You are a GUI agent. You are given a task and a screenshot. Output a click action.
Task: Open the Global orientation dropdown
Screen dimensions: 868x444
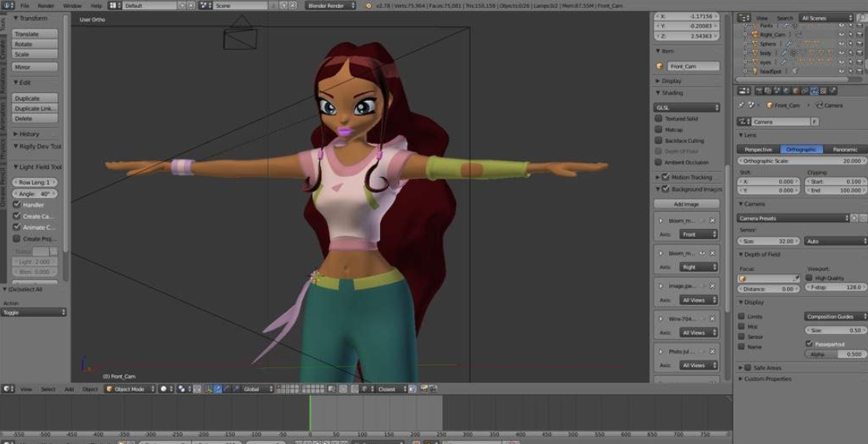pyautogui.click(x=258, y=389)
